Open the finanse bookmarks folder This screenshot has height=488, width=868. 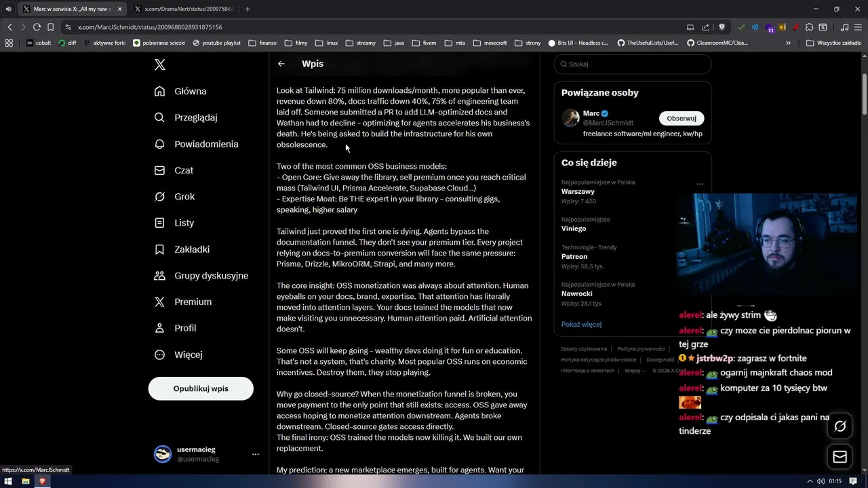click(262, 43)
